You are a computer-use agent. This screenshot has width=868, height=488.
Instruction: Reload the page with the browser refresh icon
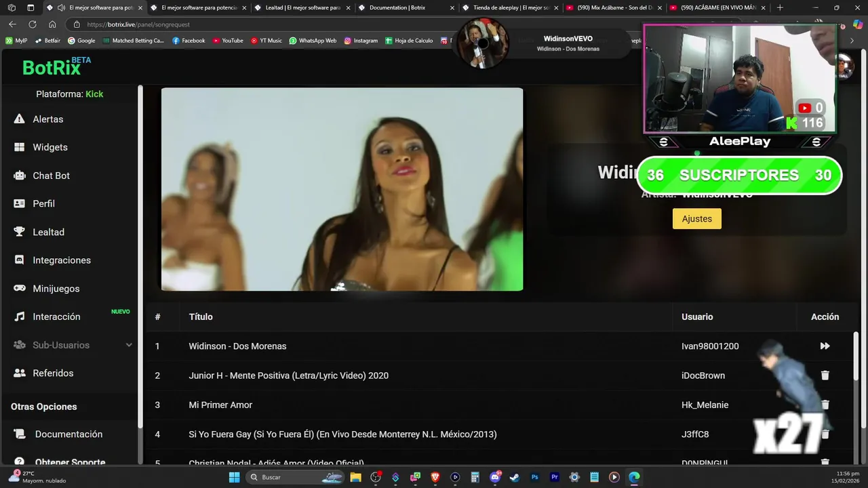(x=32, y=24)
